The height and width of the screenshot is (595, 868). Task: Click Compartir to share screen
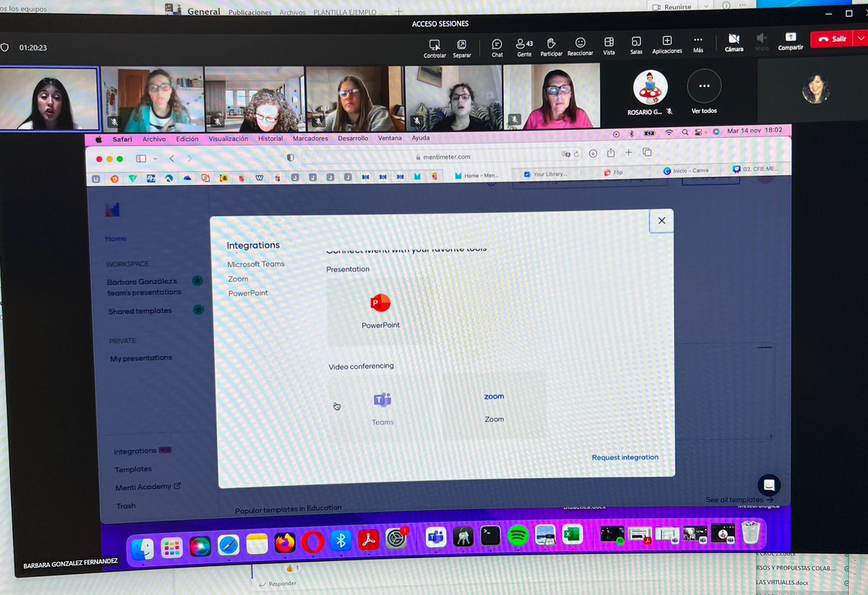pos(791,41)
